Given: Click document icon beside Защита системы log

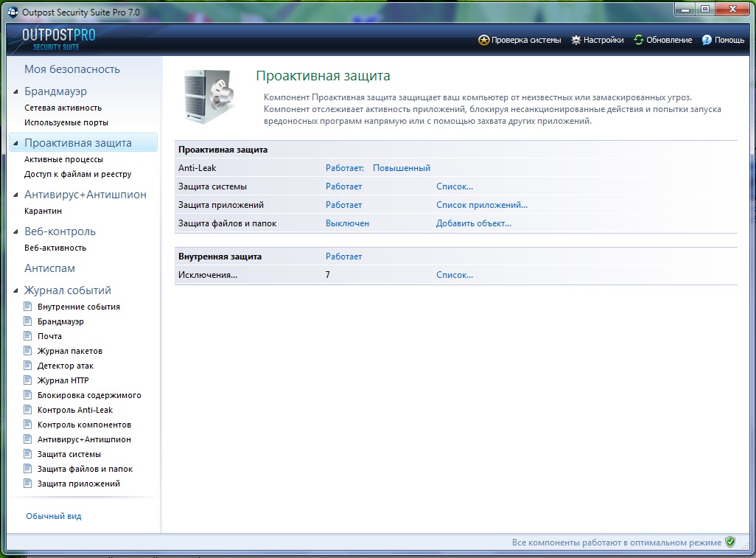Looking at the screenshot, I should coord(28,454).
